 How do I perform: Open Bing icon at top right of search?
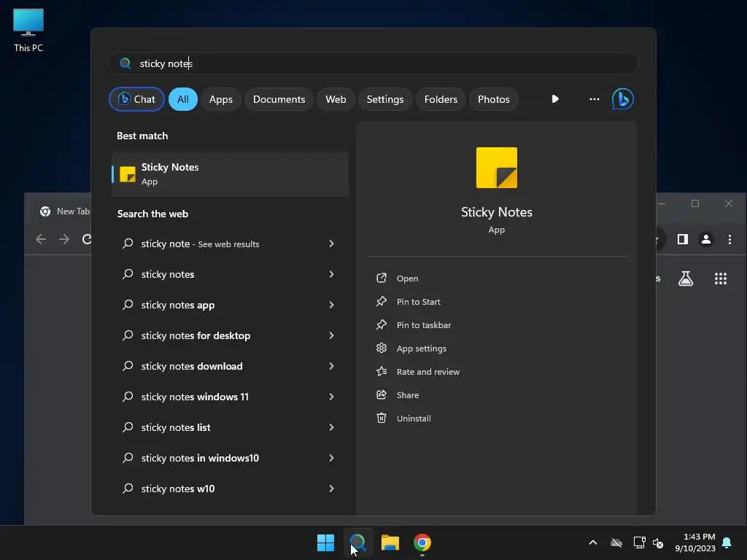[x=623, y=99]
